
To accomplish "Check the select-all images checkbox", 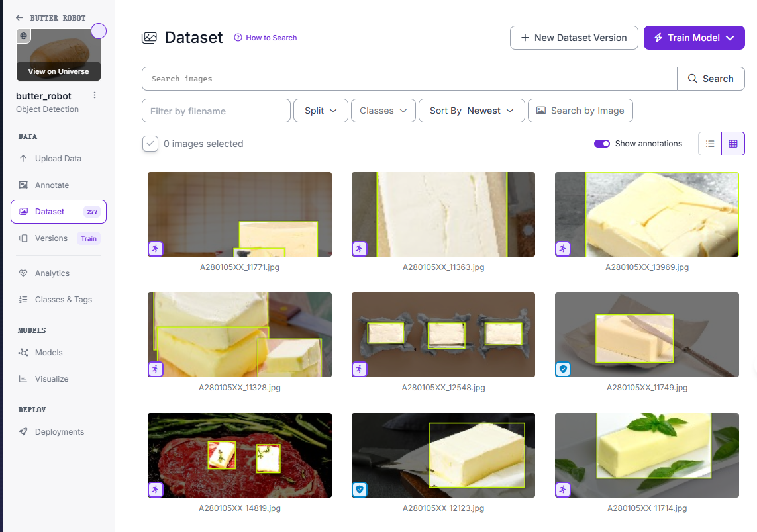I will coord(150,144).
